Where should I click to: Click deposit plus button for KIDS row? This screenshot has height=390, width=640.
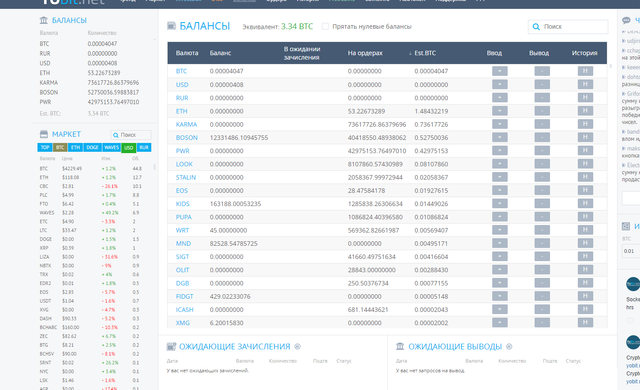[500, 204]
